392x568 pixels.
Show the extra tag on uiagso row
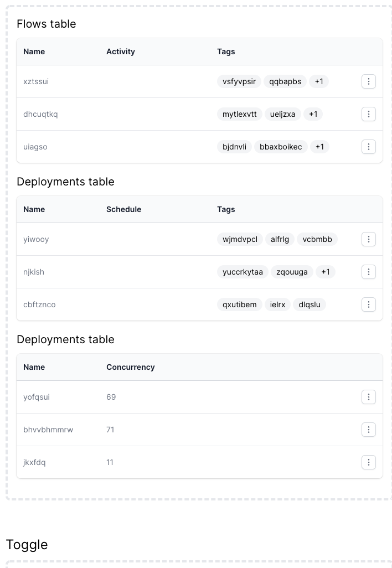click(x=319, y=147)
